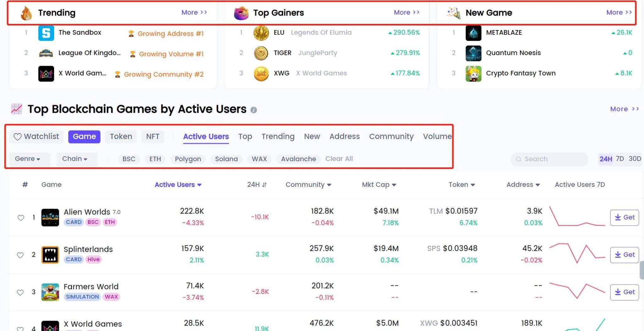The height and width of the screenshot is (331, 644).
Task: Click the page vertical scrollbar thumb
Action: tap(641, 270)
